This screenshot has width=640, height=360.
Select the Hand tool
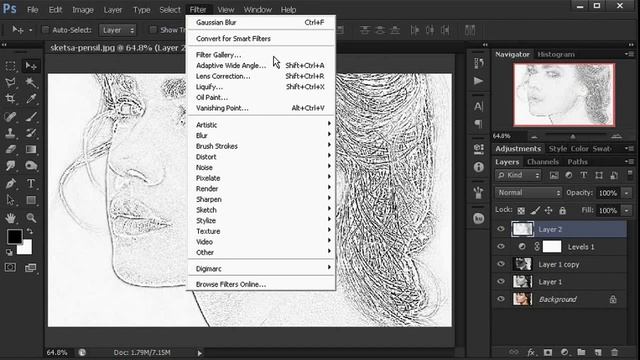[x=10, y=218]
